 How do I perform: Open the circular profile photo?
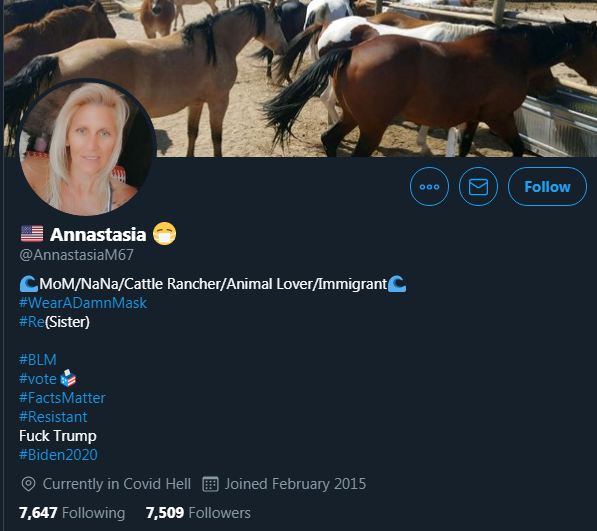86,148
